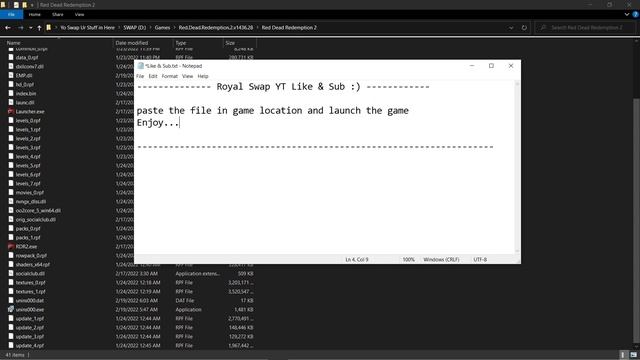Select the dxilconv7.dll file icon
The image size is (640, 360).
coord(11,67)
